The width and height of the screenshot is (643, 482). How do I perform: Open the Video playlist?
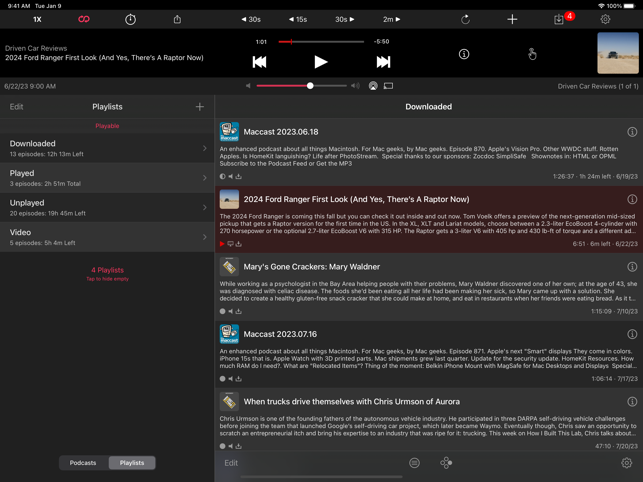(107, 237)
